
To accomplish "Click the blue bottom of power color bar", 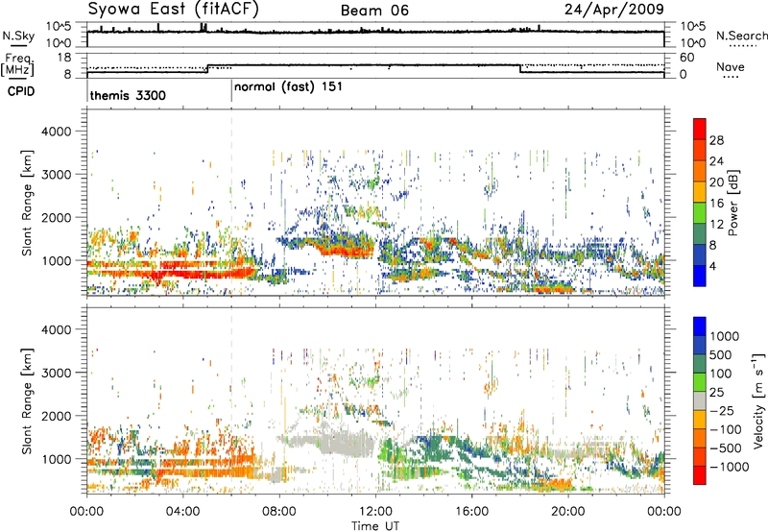I will pyautogui.click(x=700, y=276).
